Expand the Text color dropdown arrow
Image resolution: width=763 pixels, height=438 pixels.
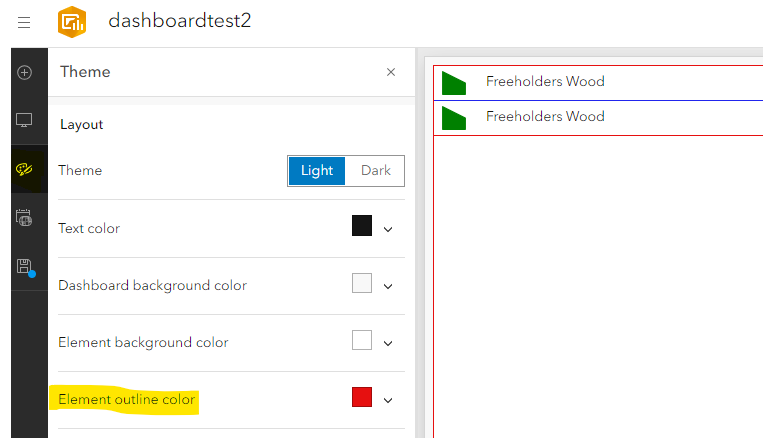(388, 229)
